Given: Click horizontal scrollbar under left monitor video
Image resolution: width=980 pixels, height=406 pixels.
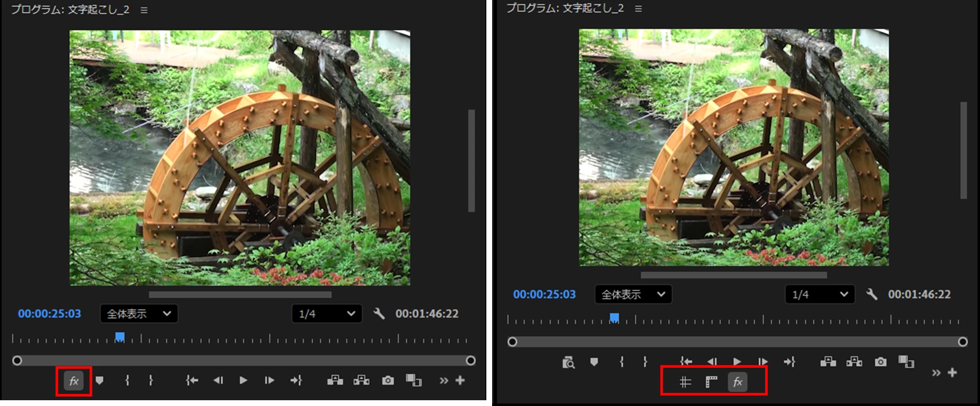Looking at the screenshot, I should tap(240, 295).
